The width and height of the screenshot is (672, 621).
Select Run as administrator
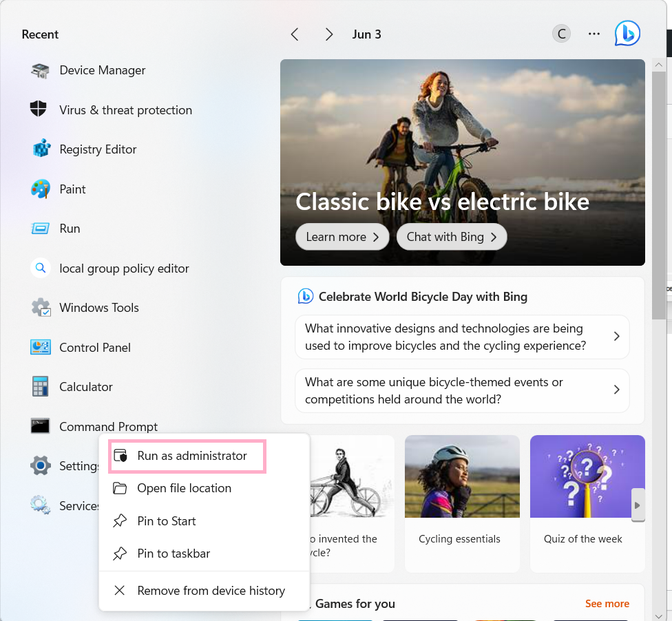point(191,456)
